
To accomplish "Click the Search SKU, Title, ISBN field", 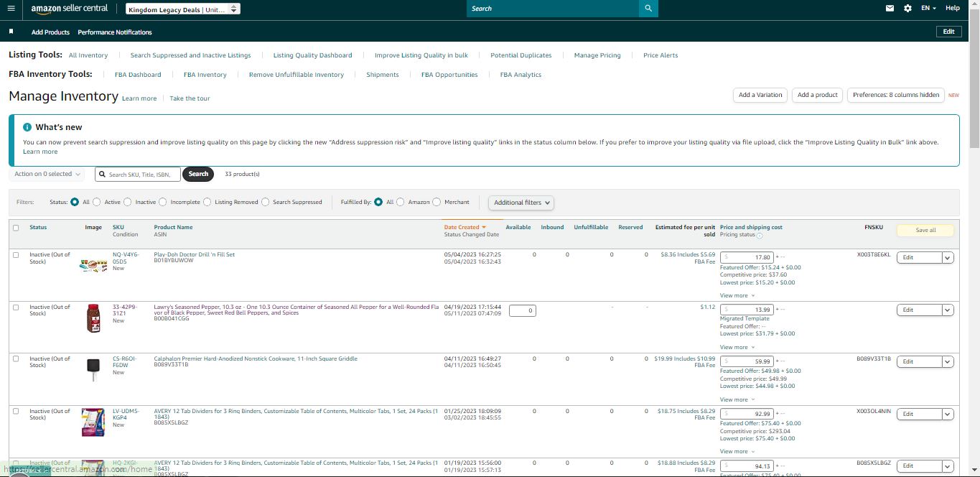I will coord(138,174).
